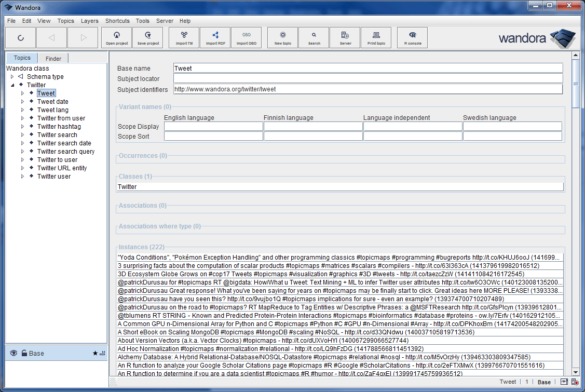This screenshot has width=585, height=392.
Task: Open the Topics menu
Action: 65,21
